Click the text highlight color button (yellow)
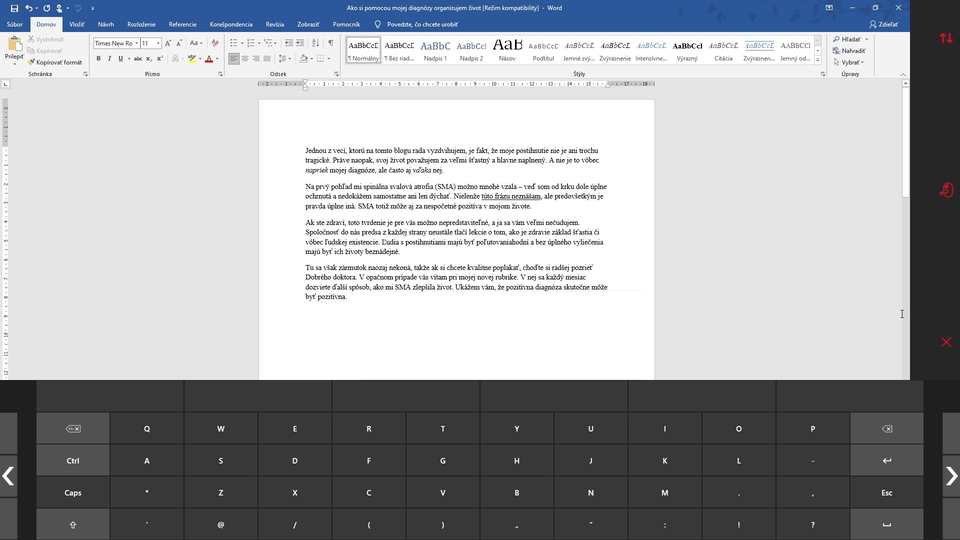The image size is (960, 540). coord(192,59)
